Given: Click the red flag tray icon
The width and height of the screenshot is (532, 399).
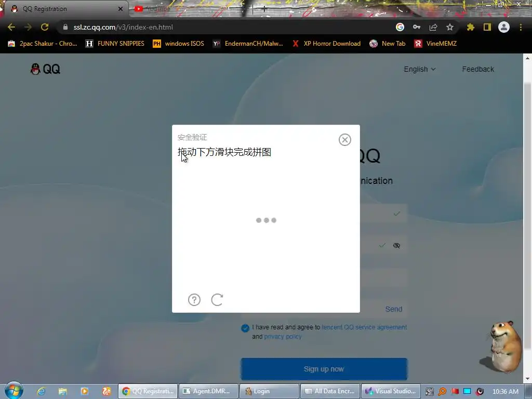Looking at the screenshot, I should pos(455,391).
